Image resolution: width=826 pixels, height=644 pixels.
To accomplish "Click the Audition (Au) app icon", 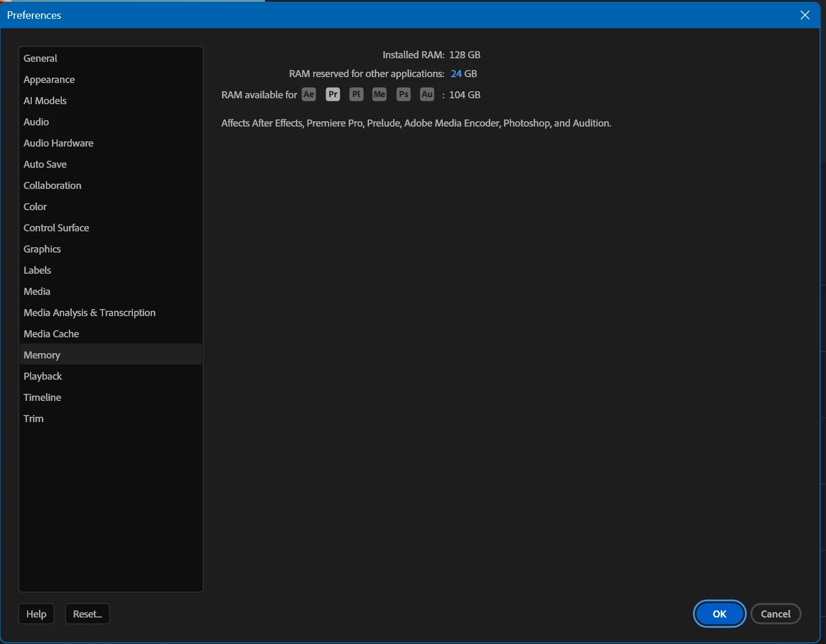I will (x=427, y=94).
